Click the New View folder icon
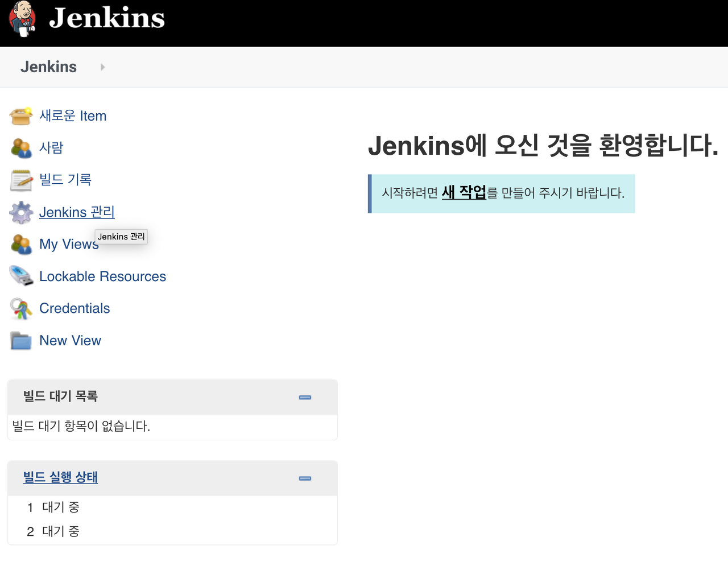This screenshot has height=566, width=728. pyautogui.click(x=21, y=341)
